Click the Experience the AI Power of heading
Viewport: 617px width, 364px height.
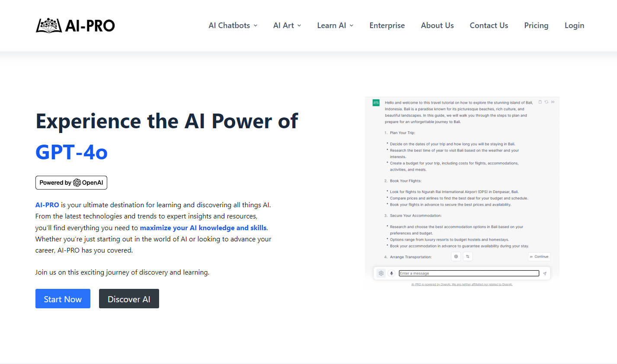167,121
